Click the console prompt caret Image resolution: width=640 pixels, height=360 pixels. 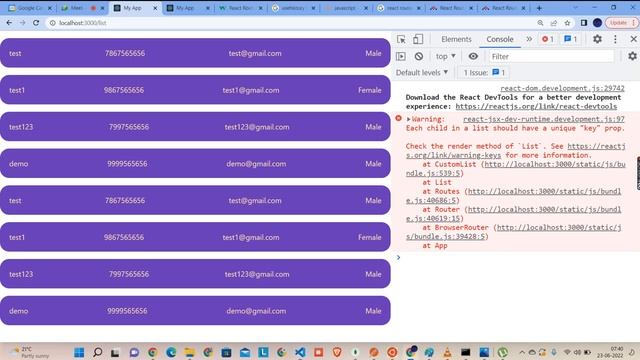point(398,258)
